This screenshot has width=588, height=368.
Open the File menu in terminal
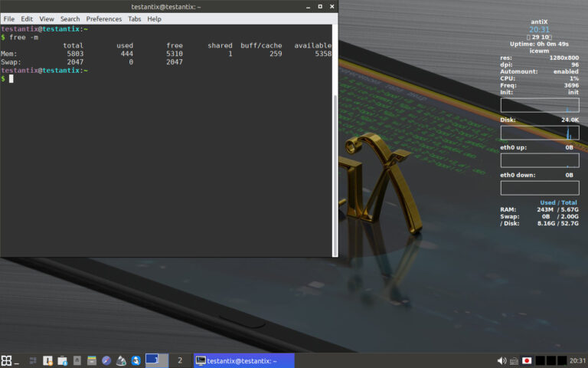(9, 18)
